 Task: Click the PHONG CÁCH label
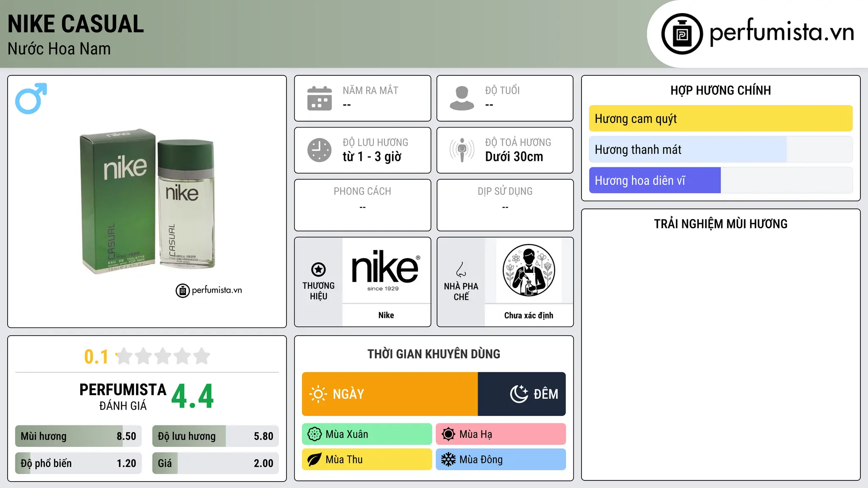click(362, 191)
